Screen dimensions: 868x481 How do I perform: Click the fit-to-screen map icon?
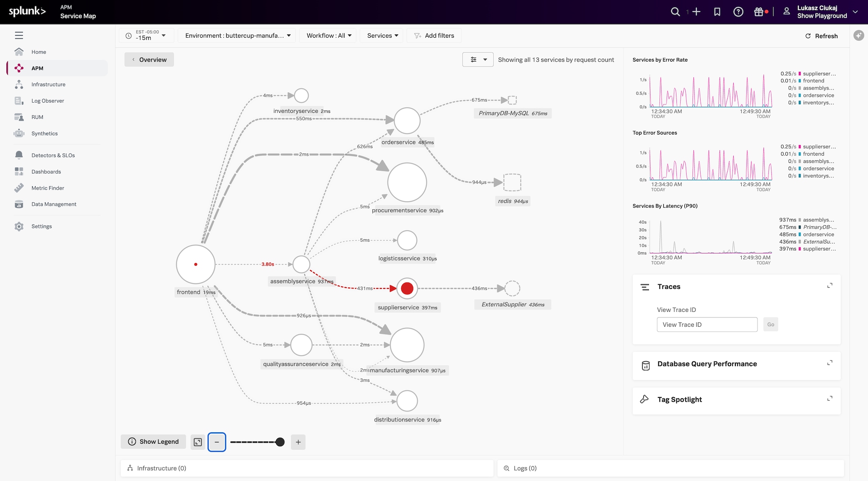198,442
